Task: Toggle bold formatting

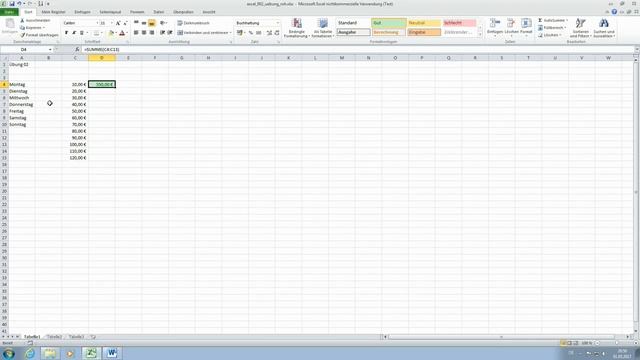Action: click(x=66, y=33)
